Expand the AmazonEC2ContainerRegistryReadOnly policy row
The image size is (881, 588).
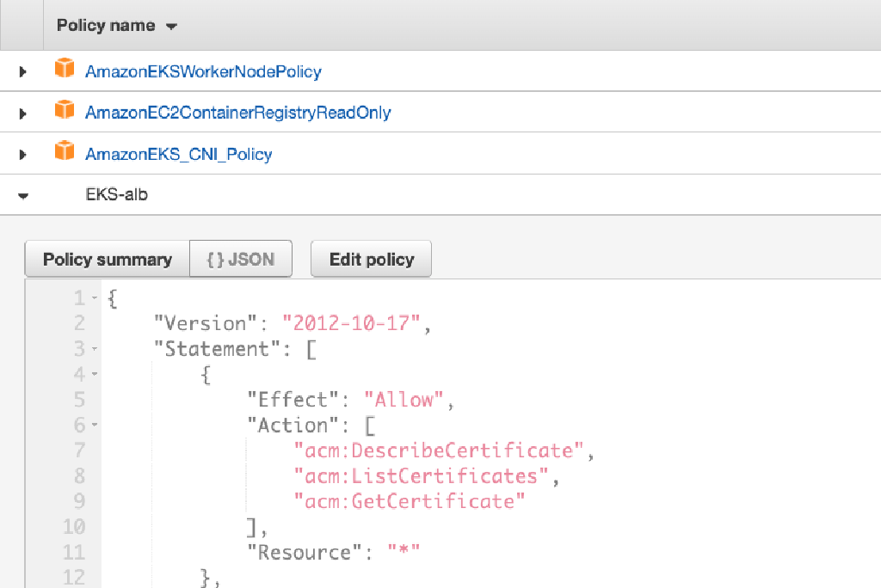[x=23, y=113]
